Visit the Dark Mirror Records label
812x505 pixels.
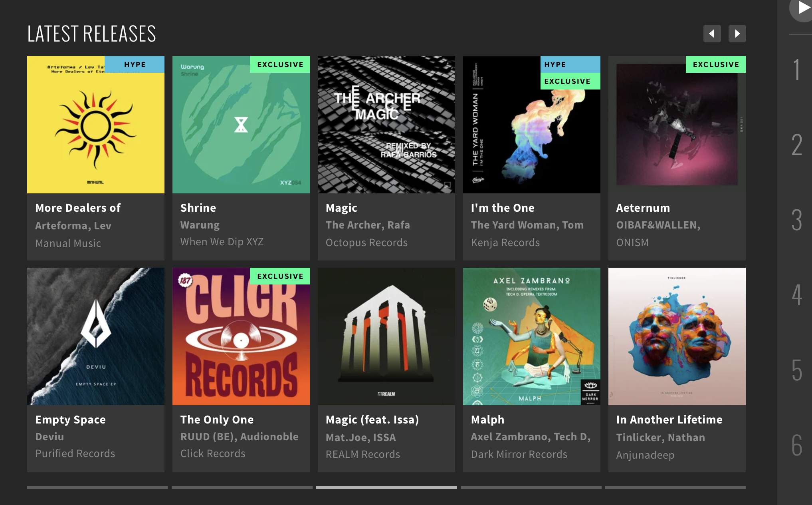point(519,454)
